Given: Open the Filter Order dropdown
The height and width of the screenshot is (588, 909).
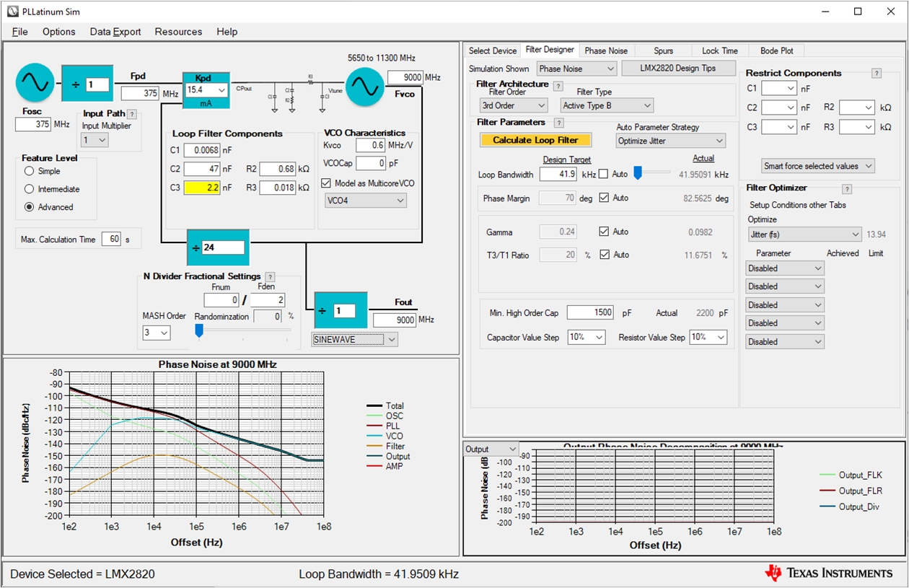Looking at the screenshot, I should pos(514,105).
